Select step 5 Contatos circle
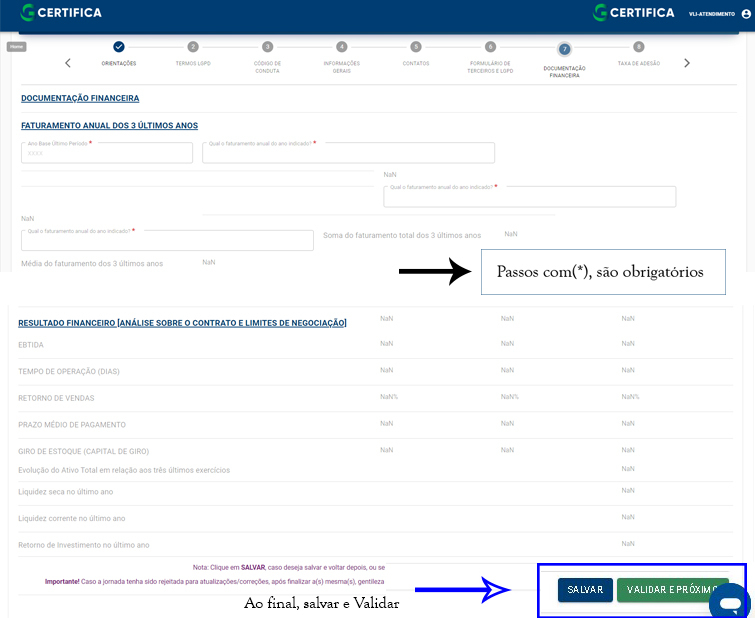The width and height of the screenshot is (755, 618). point(416,47)
